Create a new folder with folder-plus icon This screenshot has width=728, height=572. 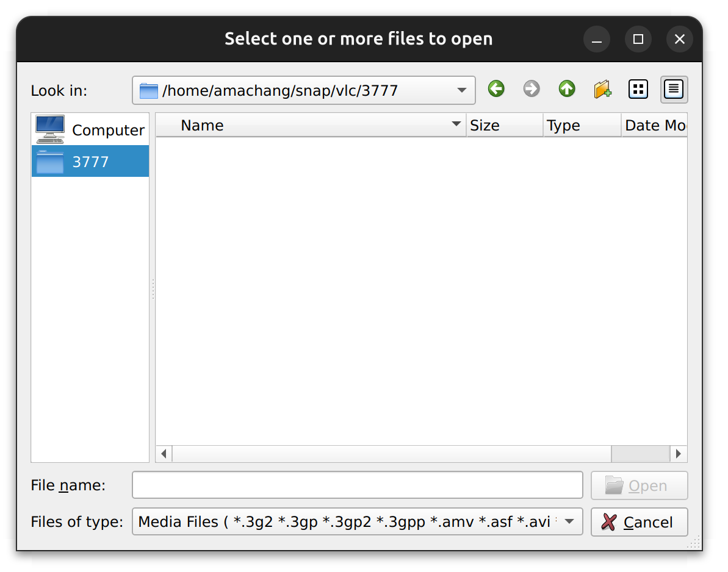coord(602,89)
